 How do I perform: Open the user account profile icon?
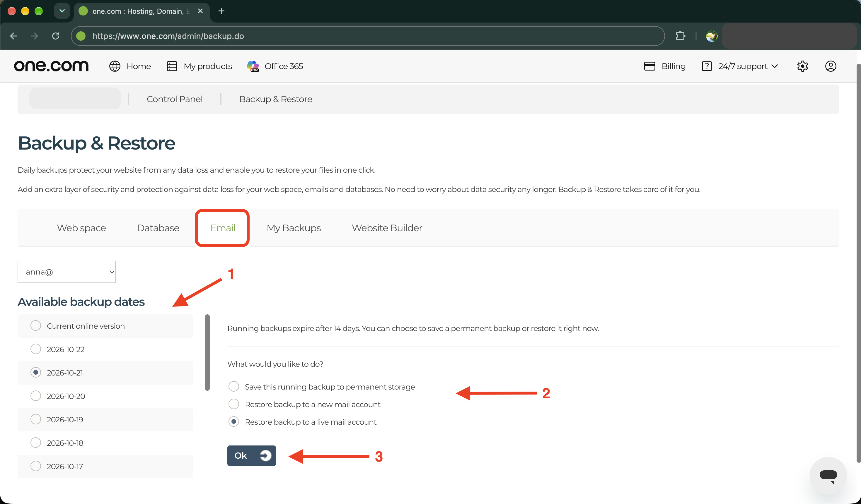(x=831, y=66)
